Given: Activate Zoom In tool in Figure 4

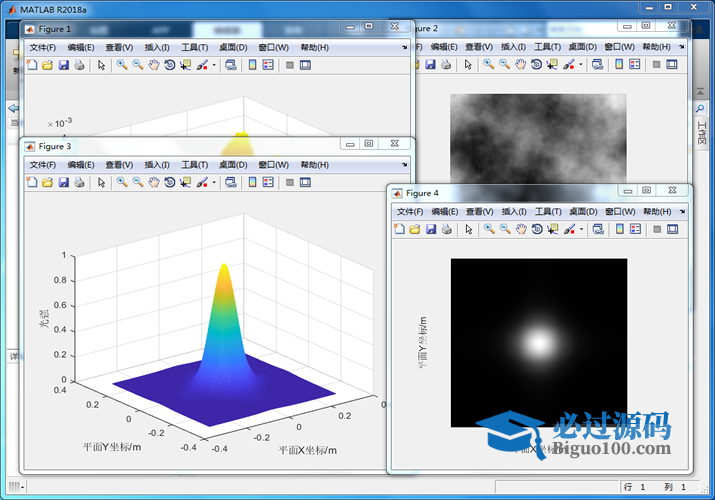Looking at the screenshot, I should [x=489, y=229].
